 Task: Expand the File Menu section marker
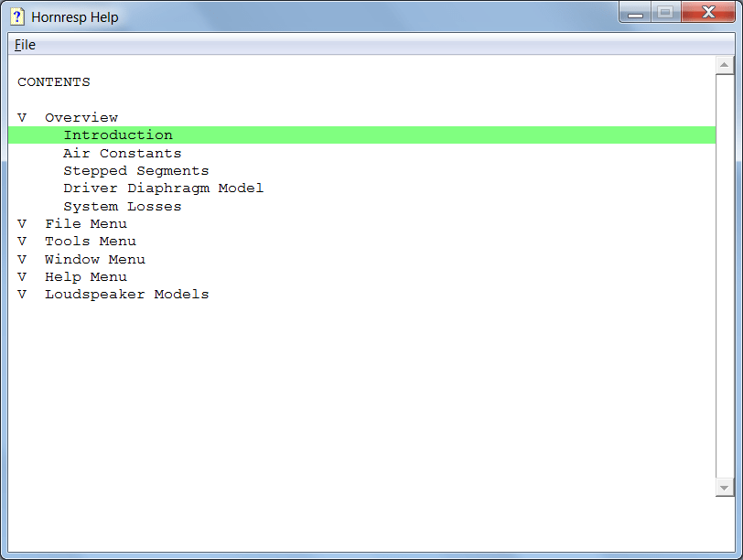[x=22, y=223]
